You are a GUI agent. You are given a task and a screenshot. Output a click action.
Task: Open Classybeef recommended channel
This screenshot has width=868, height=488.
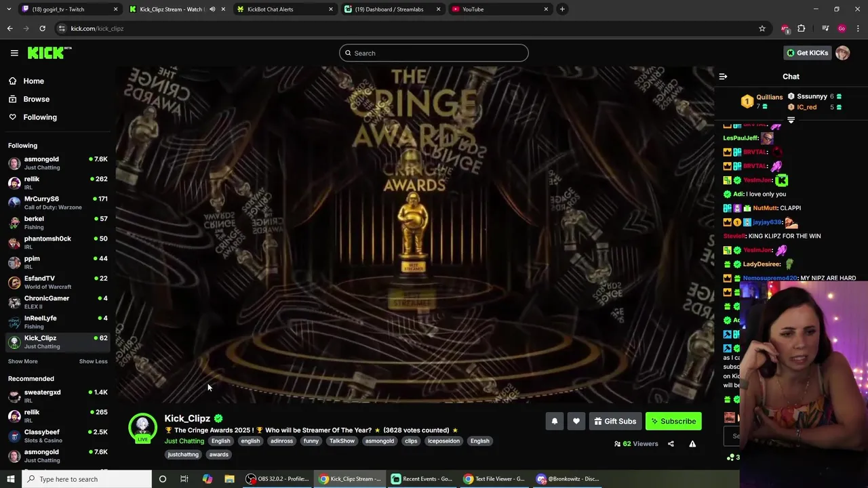(x=58, y=436)
